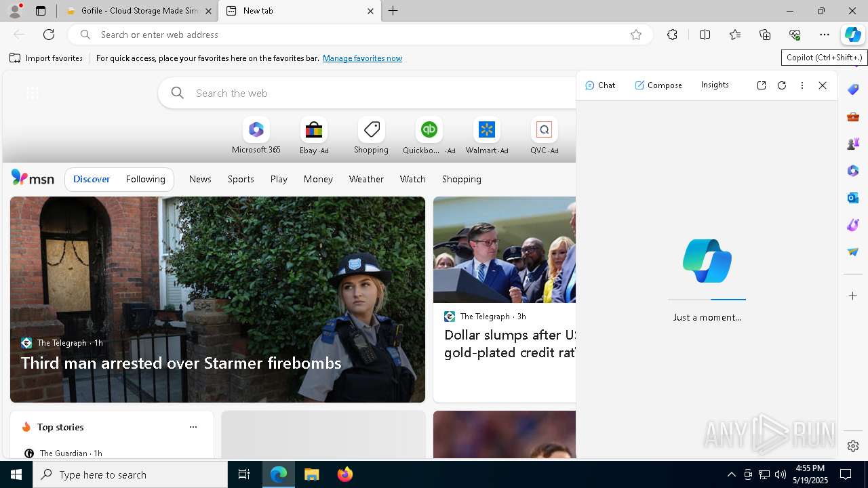Open Walmart quick link tile
This screenshot has width=868, height=488.
[x=486, y=136]
